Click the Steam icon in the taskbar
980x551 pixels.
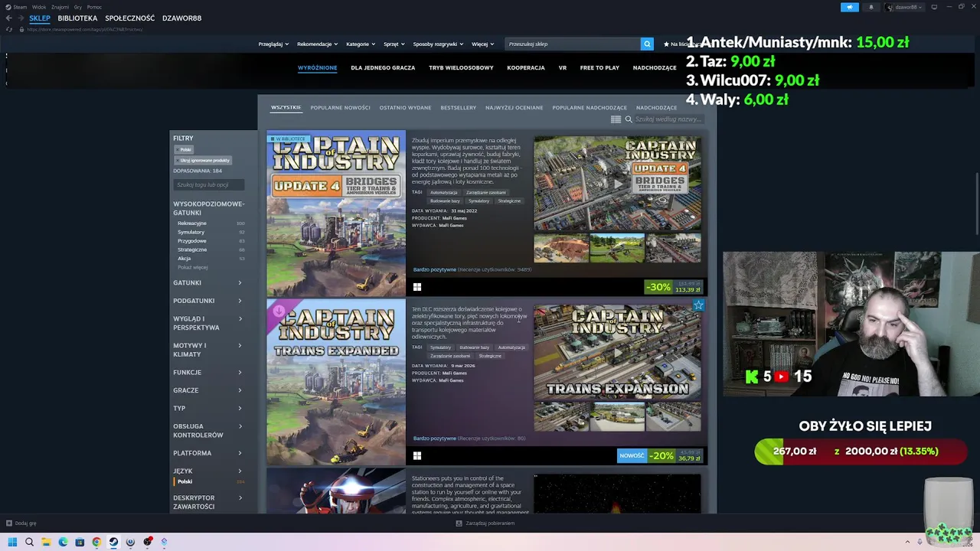(x=113, y=542)
